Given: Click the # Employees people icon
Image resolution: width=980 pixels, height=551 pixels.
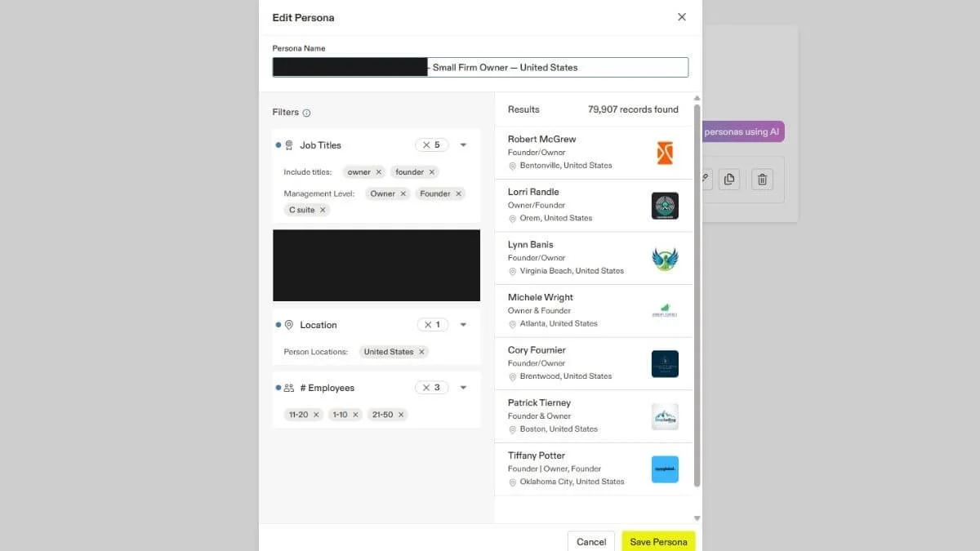Looking at the screenshot, I should click(289, 388).
